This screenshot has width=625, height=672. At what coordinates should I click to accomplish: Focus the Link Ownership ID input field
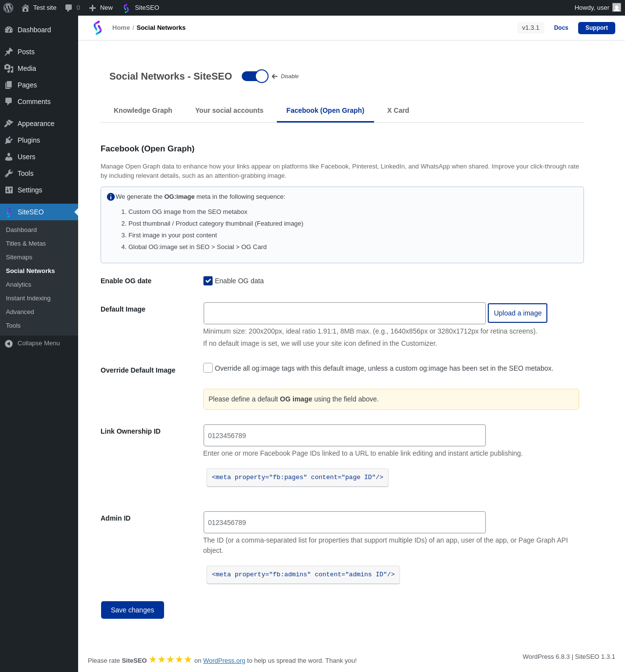click(x=345, y=436)
